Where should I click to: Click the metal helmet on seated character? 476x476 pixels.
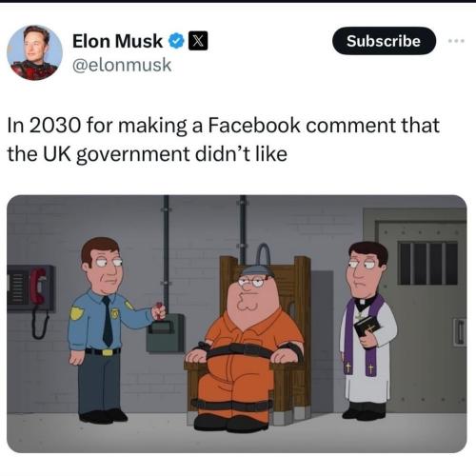[256, 270]
